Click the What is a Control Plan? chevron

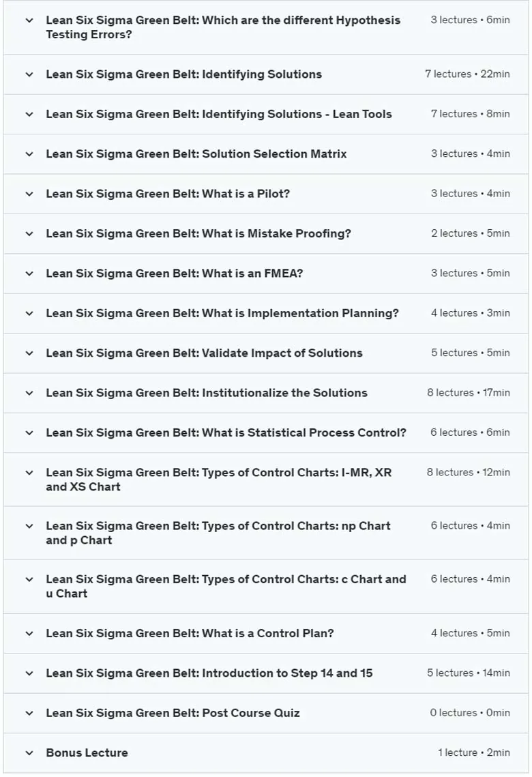[29, 633]
